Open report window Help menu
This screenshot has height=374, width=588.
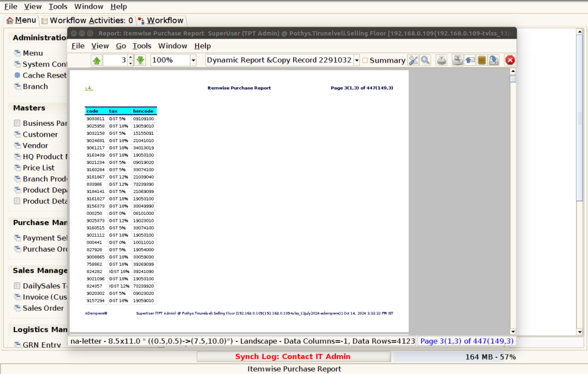[x=203, y=46]
